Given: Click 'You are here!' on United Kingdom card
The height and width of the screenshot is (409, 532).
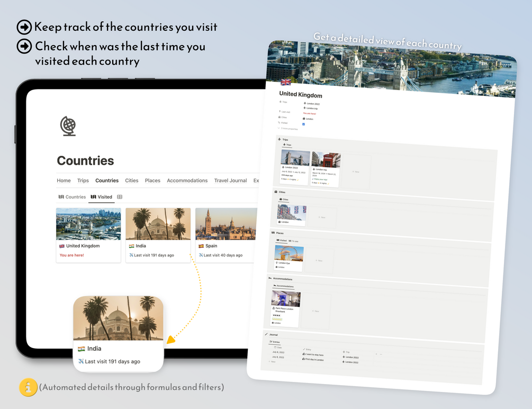Looking at the screenshot, I should click(71, 255).
